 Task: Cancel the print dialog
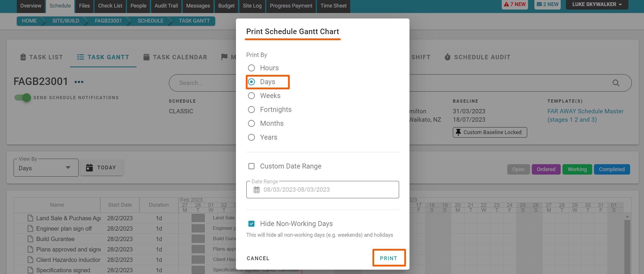tap(258, 258)
